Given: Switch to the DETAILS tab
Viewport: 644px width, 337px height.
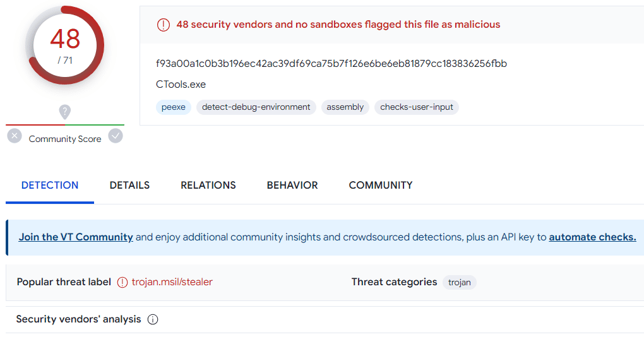Looking at the screenshot, I should click(129, 185).
